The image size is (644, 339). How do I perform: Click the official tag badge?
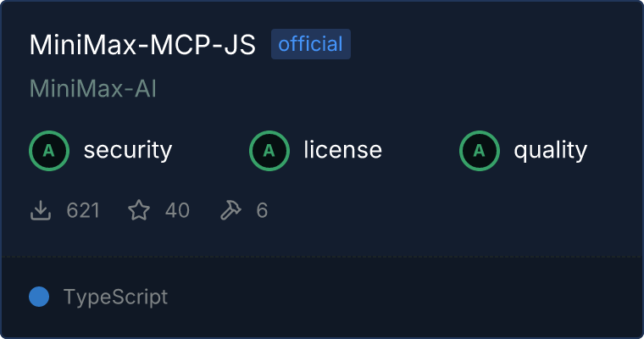click(x=311, y=44)
